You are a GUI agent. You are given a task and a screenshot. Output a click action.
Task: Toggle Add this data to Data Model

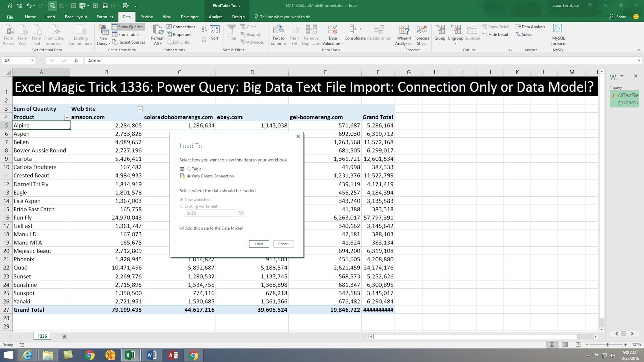coord(211,228)
